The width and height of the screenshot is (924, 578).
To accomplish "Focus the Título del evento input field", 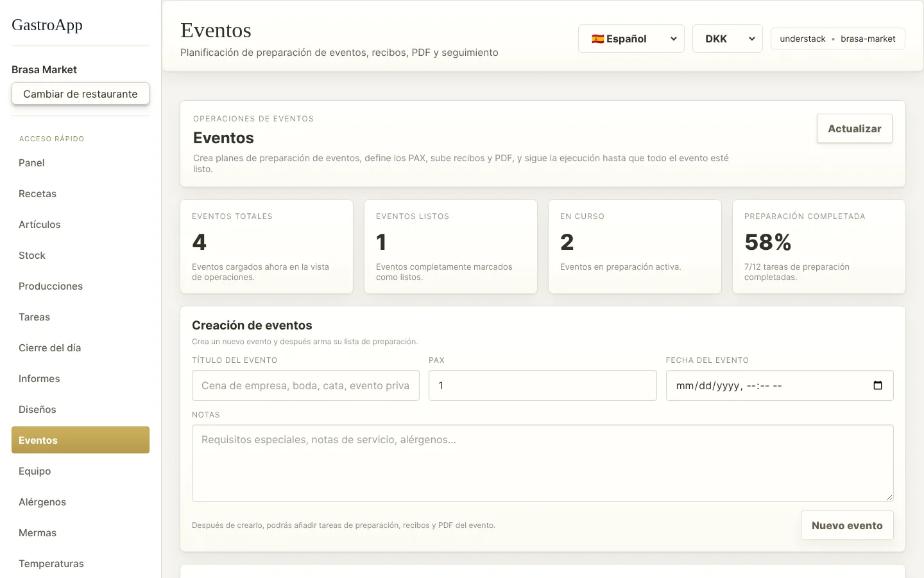I will click(x=305, y=385).
